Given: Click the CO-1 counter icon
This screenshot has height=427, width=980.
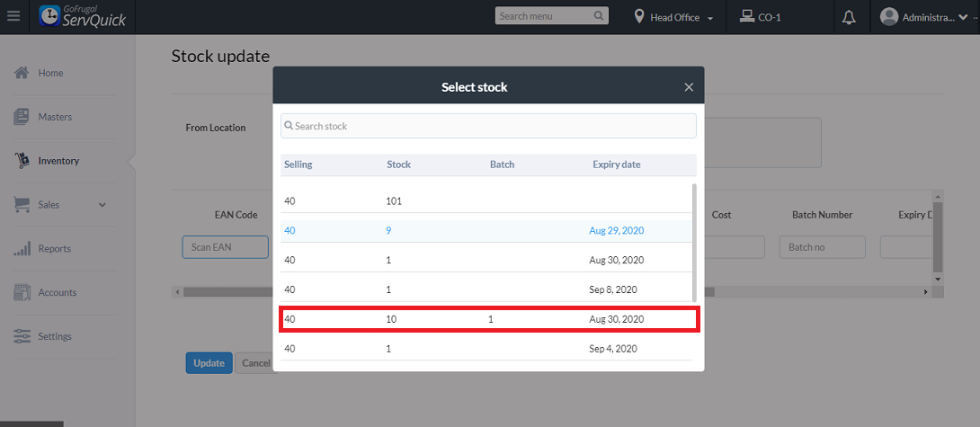Looking at the screenshot, I should [x=745, y=16].
